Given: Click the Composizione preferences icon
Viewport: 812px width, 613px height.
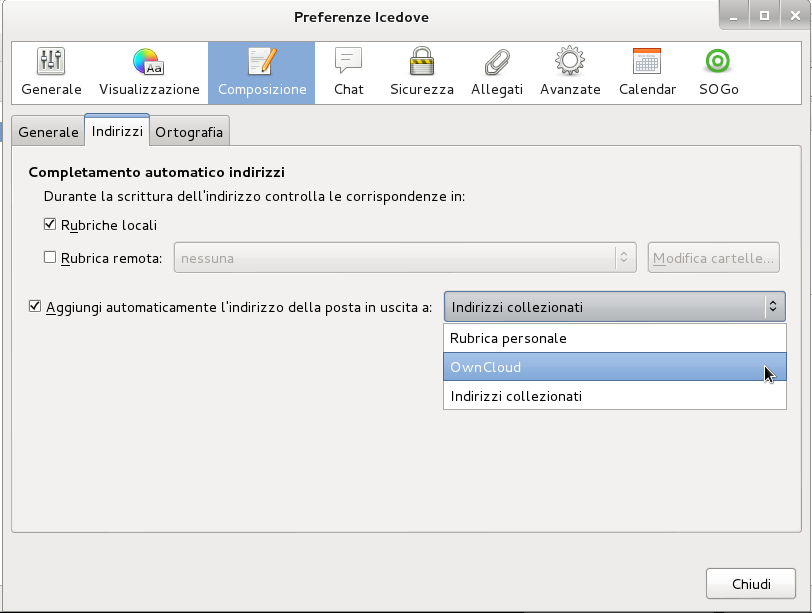Looking at the screenshot, I should coord(261,70).
